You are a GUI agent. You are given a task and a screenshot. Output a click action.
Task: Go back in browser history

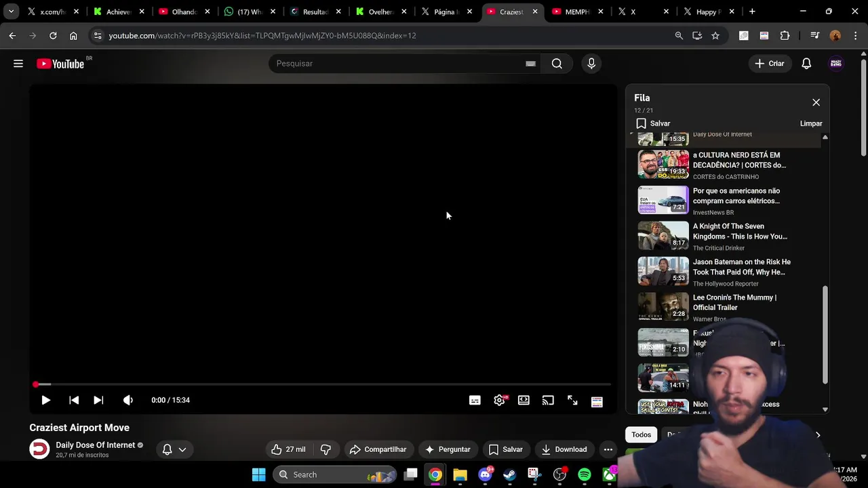(x=12, y=36)
